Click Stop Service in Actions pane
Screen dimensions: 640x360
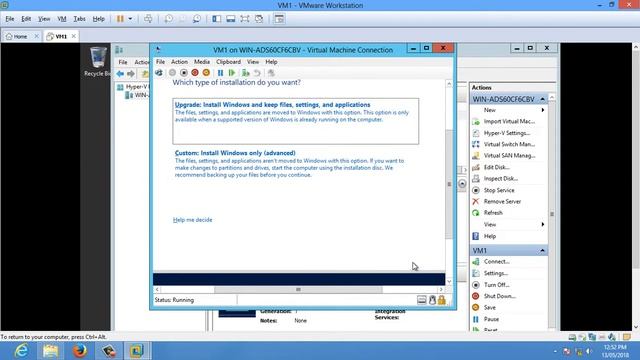click(x=499, y=190)
